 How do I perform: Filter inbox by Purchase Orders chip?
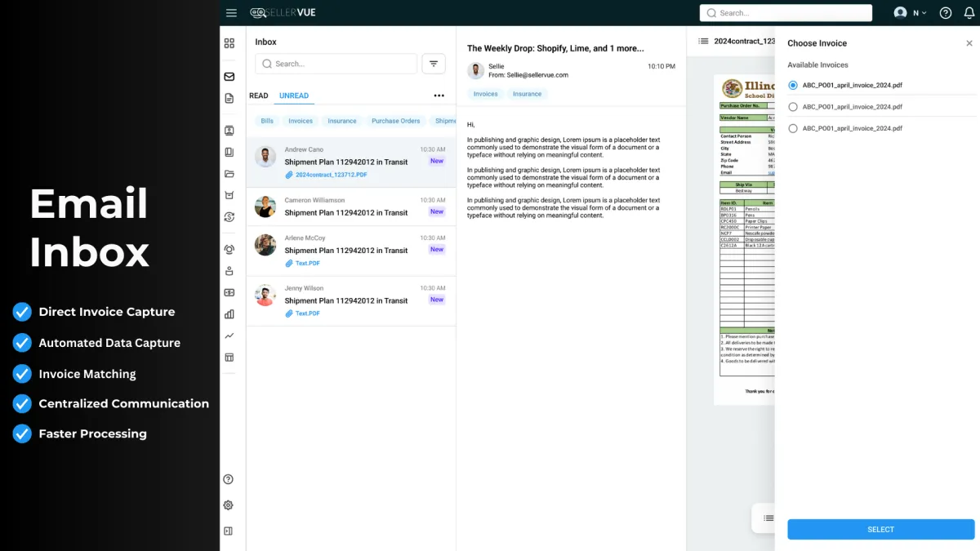pos(396,121)
